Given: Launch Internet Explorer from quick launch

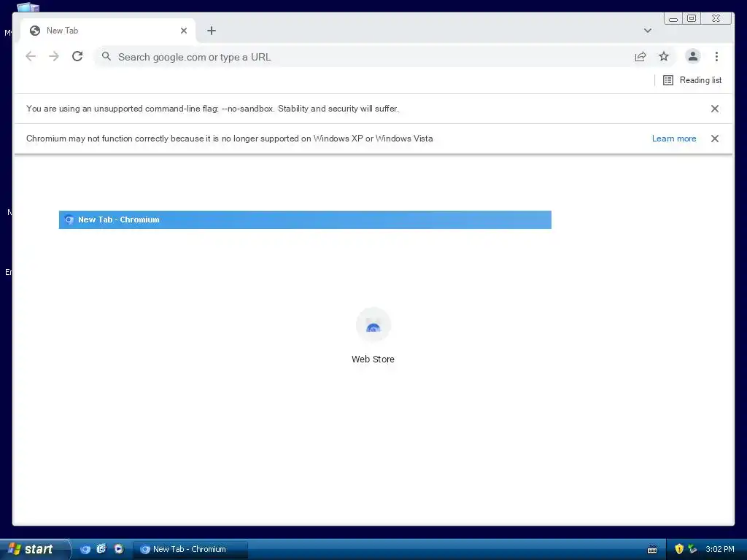Looking at the screenshot, I should 101,549.
